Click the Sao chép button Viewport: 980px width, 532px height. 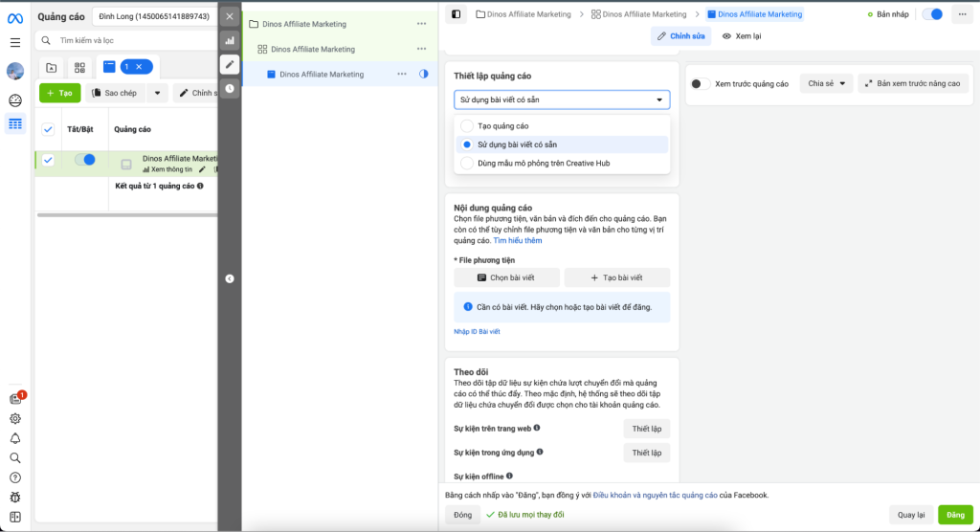tap(115, 93)
